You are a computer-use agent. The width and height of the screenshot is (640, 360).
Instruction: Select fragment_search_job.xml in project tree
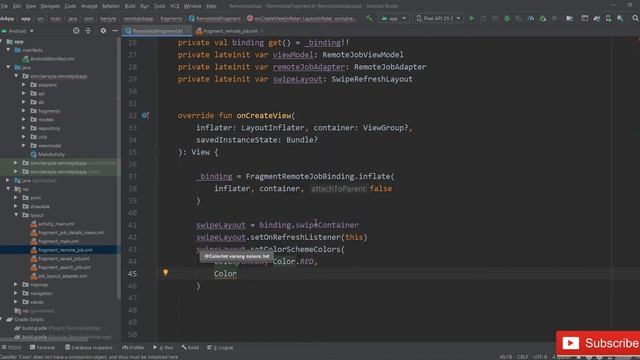(64, 267)
